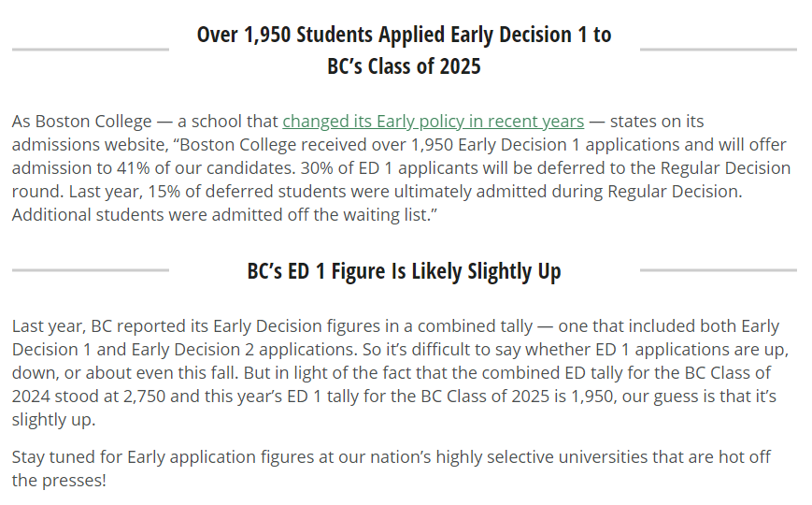Click the words "the presses!" at the bottom
The height and width of the screenshot is (505, 812).
click(59, 481)
